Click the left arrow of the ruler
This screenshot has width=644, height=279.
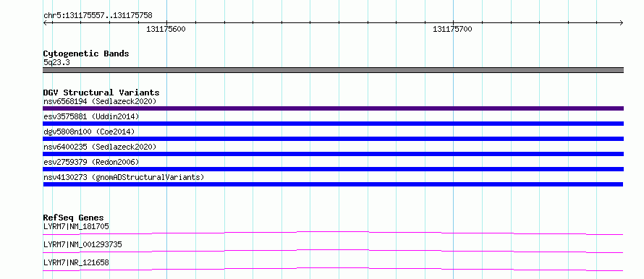[x=46, y=22]
